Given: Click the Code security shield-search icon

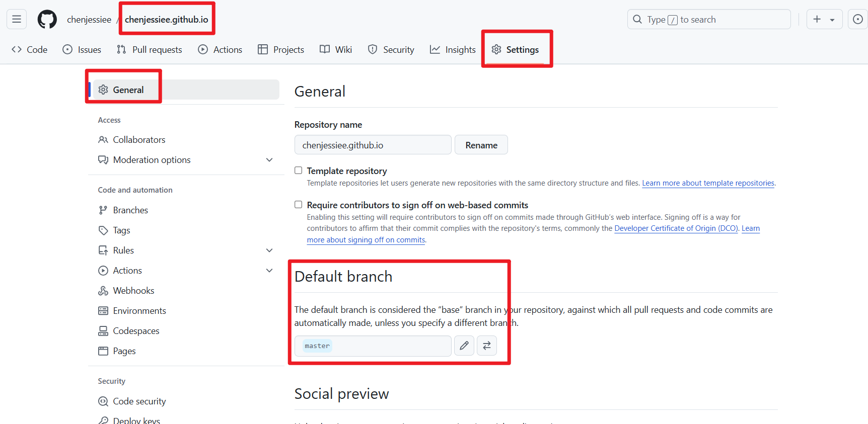Looking at the screenshot, I should 103,401.
